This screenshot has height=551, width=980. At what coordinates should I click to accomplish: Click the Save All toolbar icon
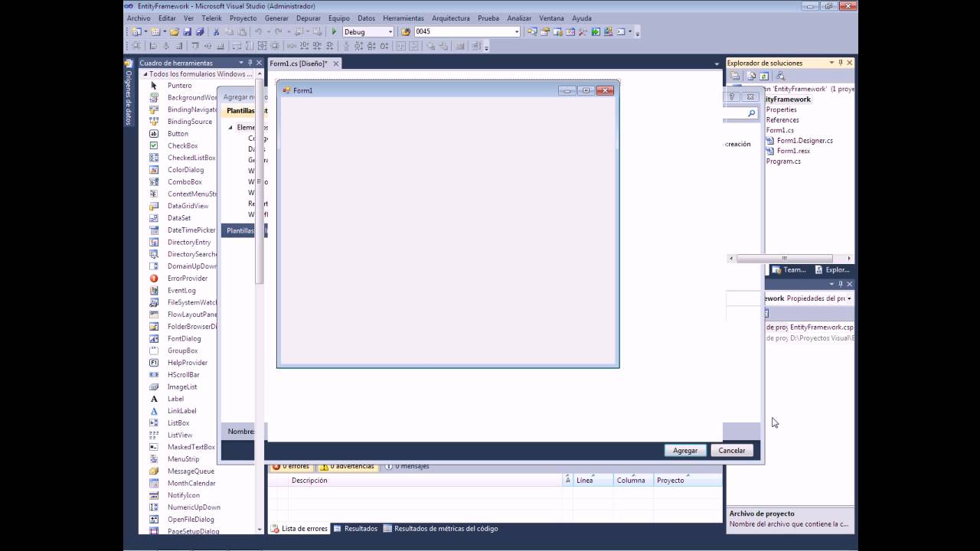[200, 31]
